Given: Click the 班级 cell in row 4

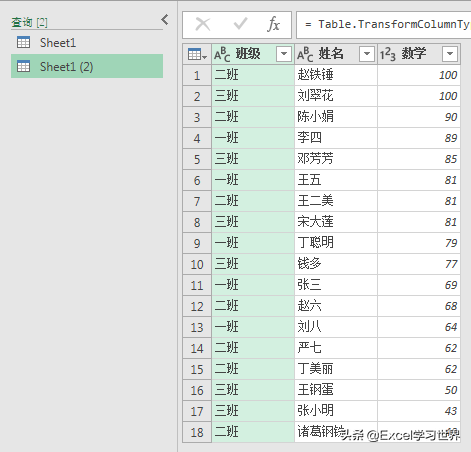Looking at the screenshot, I should 253,138.
